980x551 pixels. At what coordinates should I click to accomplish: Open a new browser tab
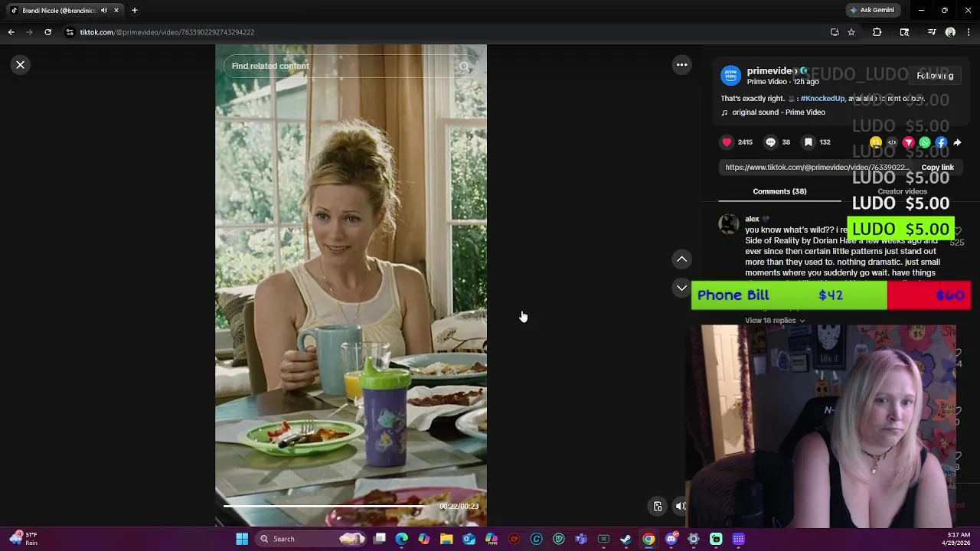[x=135, y=10]
